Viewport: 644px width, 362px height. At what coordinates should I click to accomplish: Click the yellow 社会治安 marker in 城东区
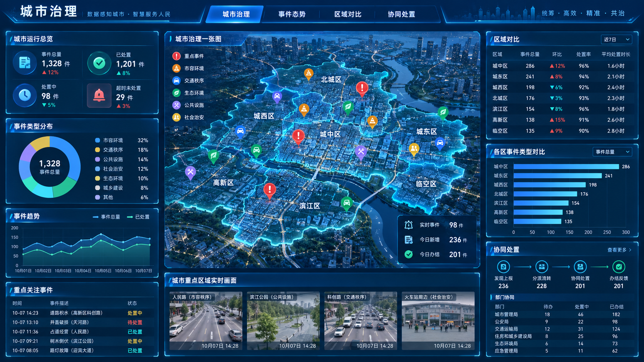coord(414,149)
